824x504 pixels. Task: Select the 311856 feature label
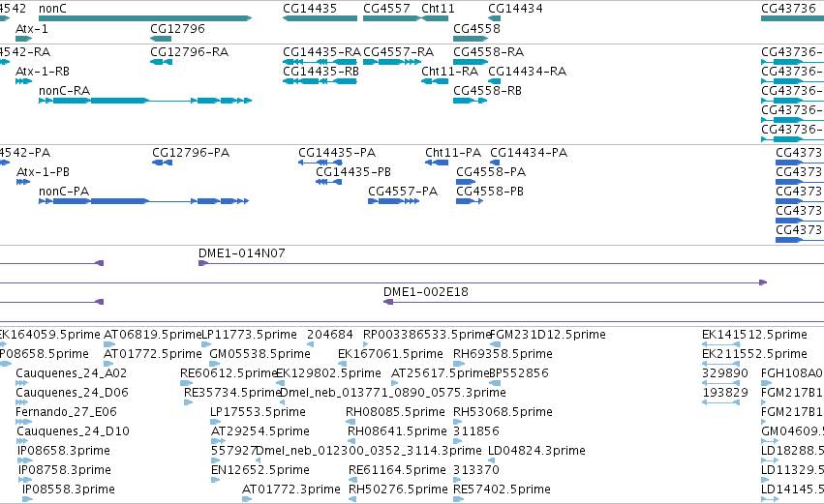[x=476, y=432]
